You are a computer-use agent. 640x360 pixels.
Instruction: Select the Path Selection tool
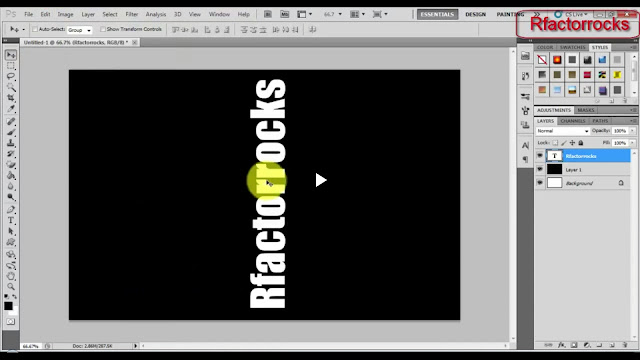click(x=11, y=231)
